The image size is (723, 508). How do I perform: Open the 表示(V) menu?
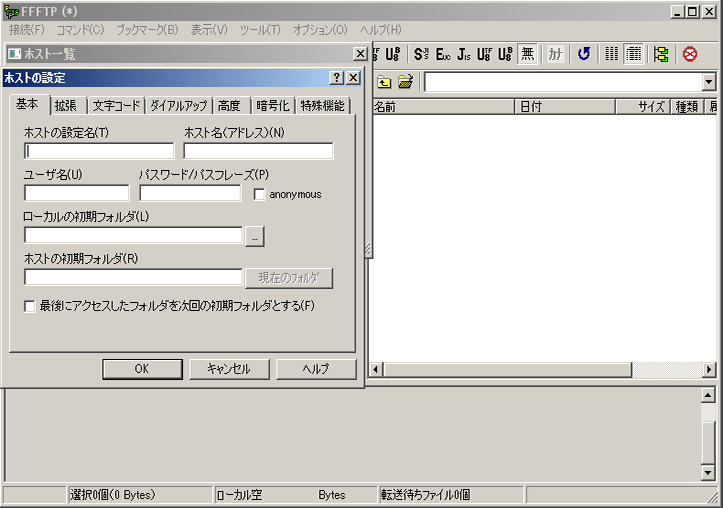pyautogui.click(x=209, y=30)
